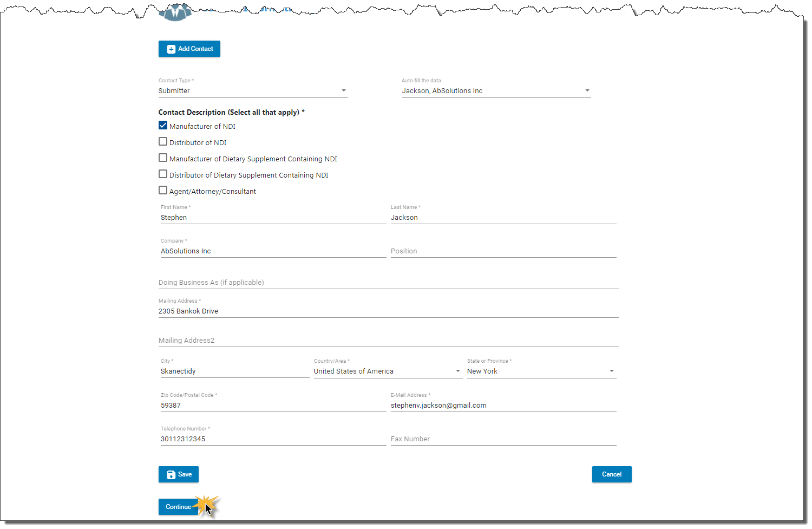Screen dimensions: 812x529
Task: Click the First Name field
Action: pos(273,218)
